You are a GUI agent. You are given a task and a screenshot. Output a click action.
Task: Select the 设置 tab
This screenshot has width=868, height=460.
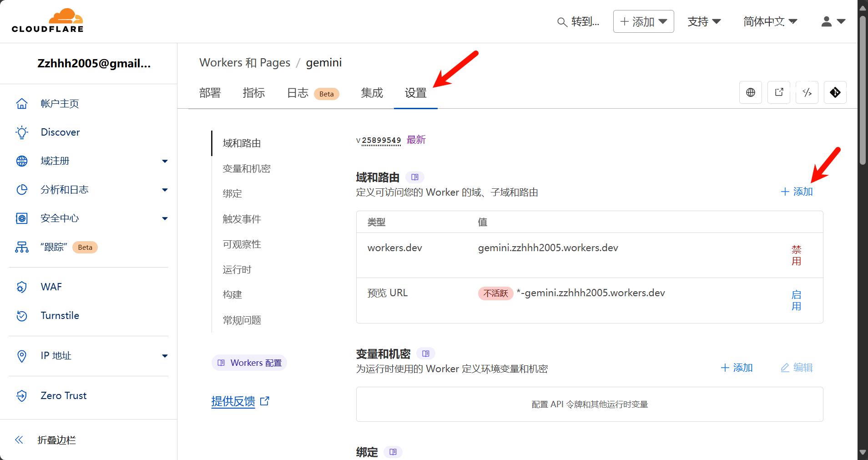click(x=416, y=93)
